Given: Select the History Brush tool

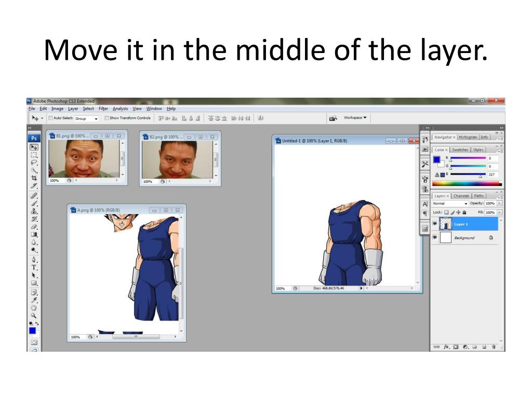Looking at the screenshot, I should [x=34, y=219].
